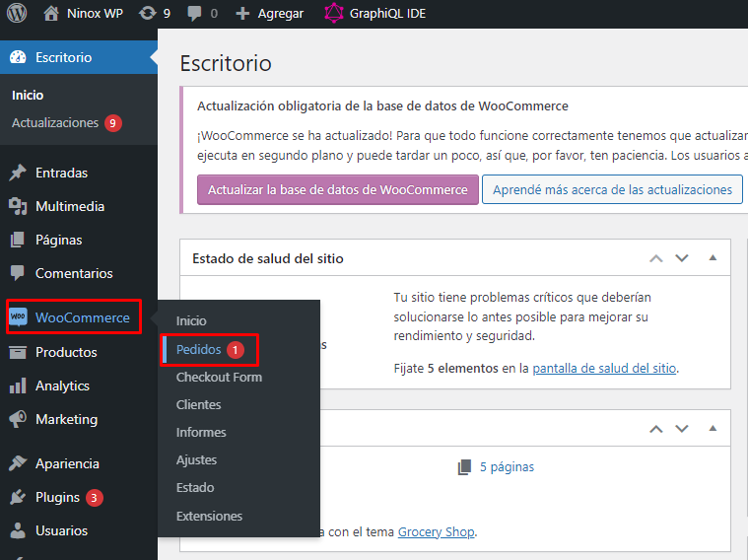Click Aprendé más acerca de las actualizaciones
The image size is (748, 560).
click(612, 189)
